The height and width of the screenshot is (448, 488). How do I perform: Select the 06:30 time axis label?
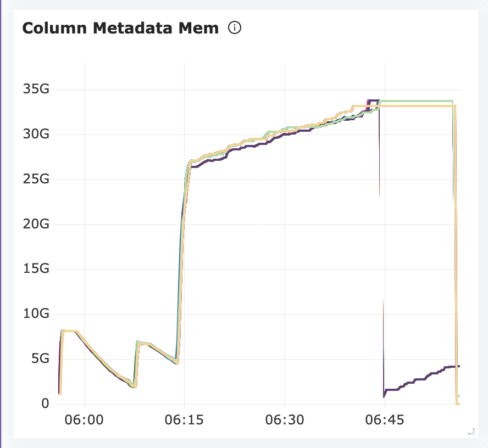[x=285, y=421]
